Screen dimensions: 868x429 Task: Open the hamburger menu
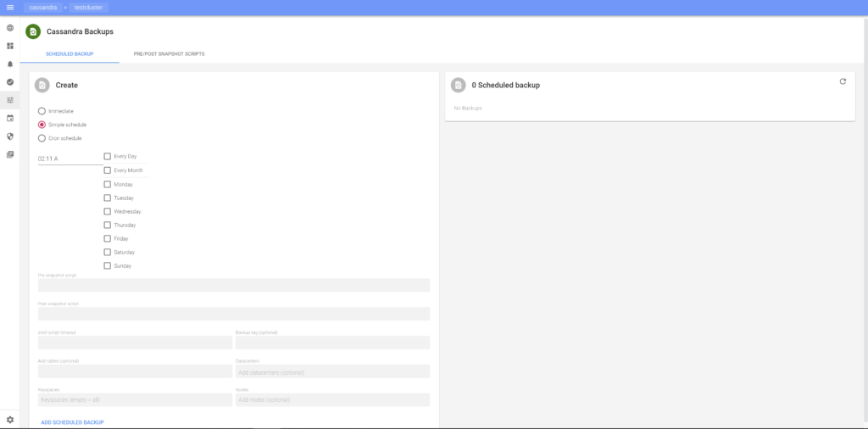tap(10, 8)
